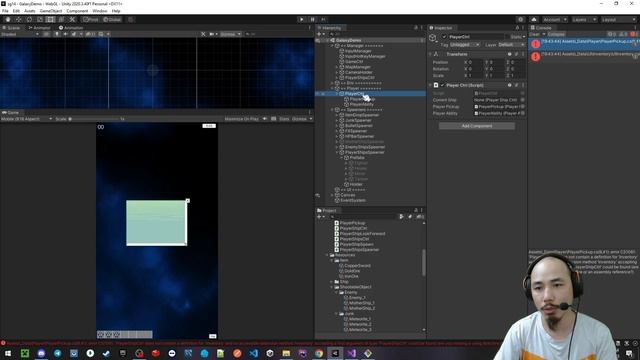The height and width of the screenshot is (360, 640).
Task: Open collaborate/settings gear icon in toolbar
Action: coord(520,19)
